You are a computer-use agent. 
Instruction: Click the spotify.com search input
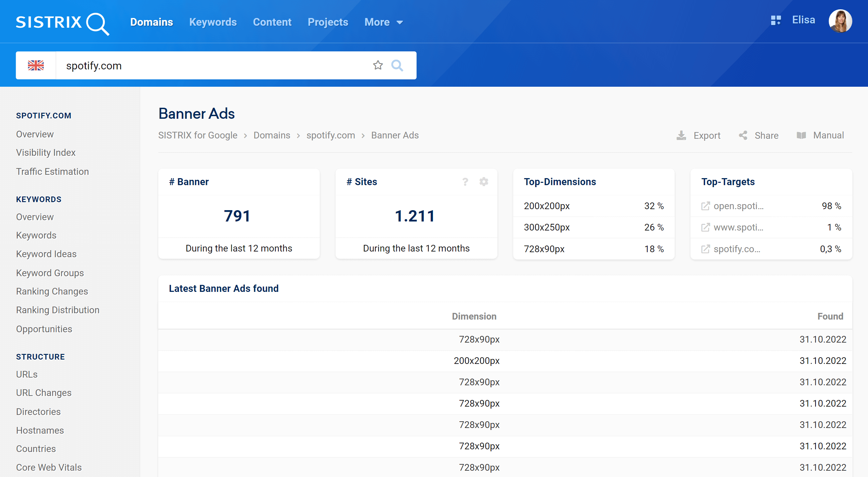[x=216, y=65]
